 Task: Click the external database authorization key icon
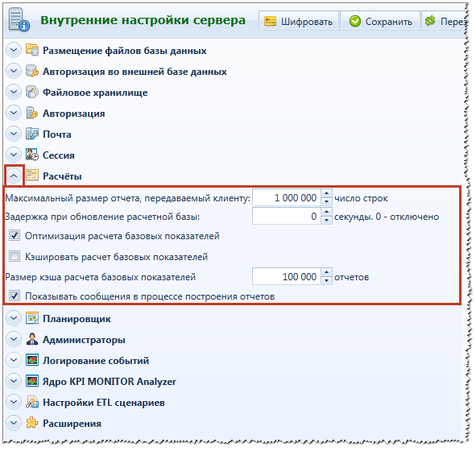click(32, 71)
